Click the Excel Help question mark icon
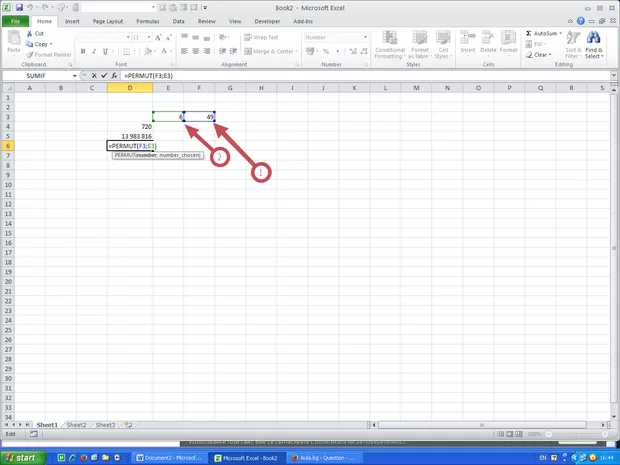 coord(580,21)
